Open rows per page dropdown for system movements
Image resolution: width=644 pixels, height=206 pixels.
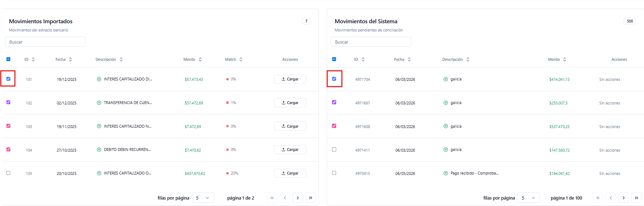click(x=529, y=198)
